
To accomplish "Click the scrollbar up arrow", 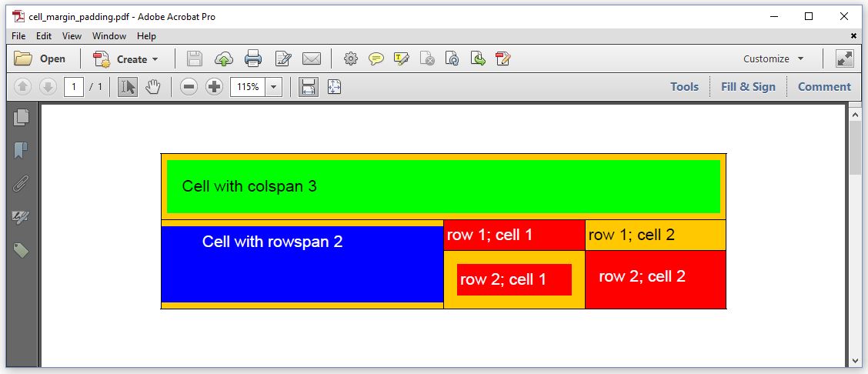I will pyautogui.click(x=854, y=114).
